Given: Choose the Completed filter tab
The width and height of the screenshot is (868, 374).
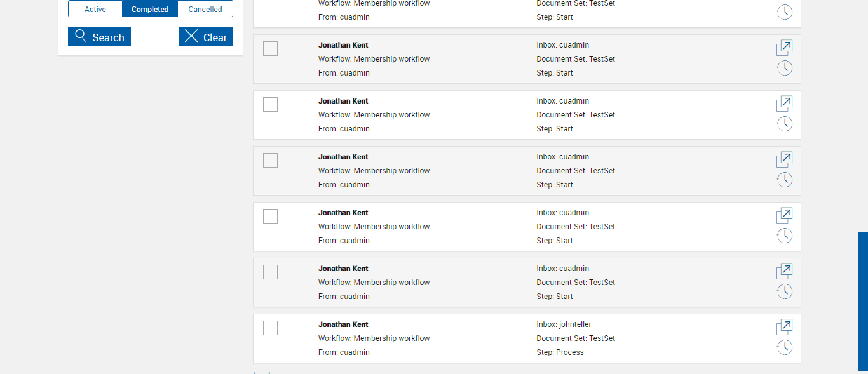Looking at the screenshot, I should pos(150,10).
